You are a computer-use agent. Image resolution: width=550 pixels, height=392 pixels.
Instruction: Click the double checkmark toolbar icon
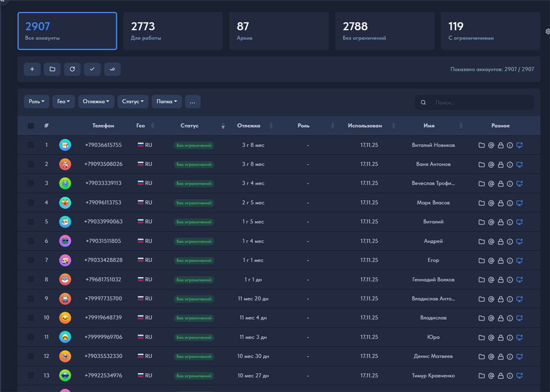click(112, 69)
